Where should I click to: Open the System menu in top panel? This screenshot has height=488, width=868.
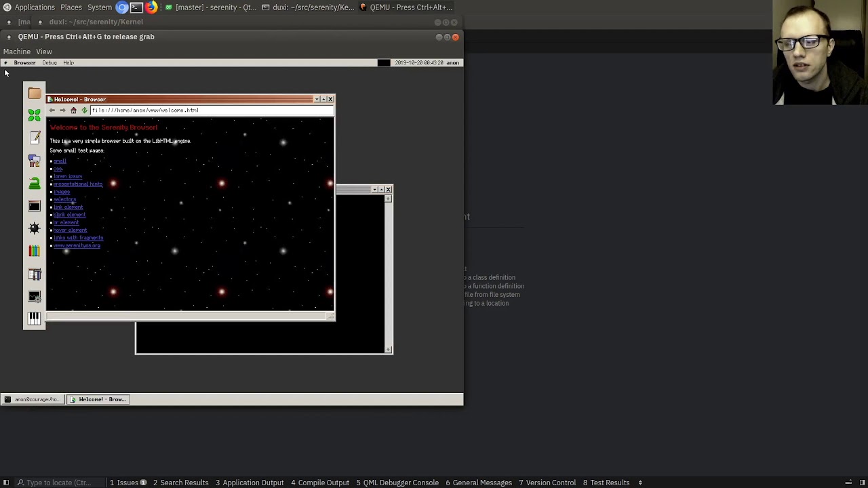[x=100, y=7]
